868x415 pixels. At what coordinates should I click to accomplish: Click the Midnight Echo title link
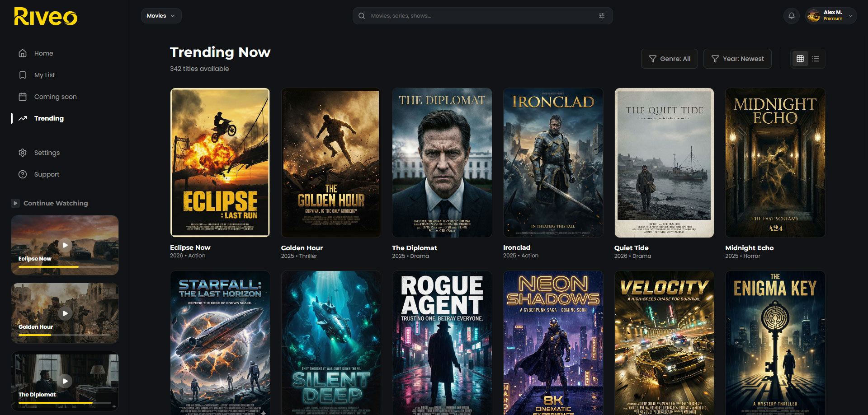749,248
